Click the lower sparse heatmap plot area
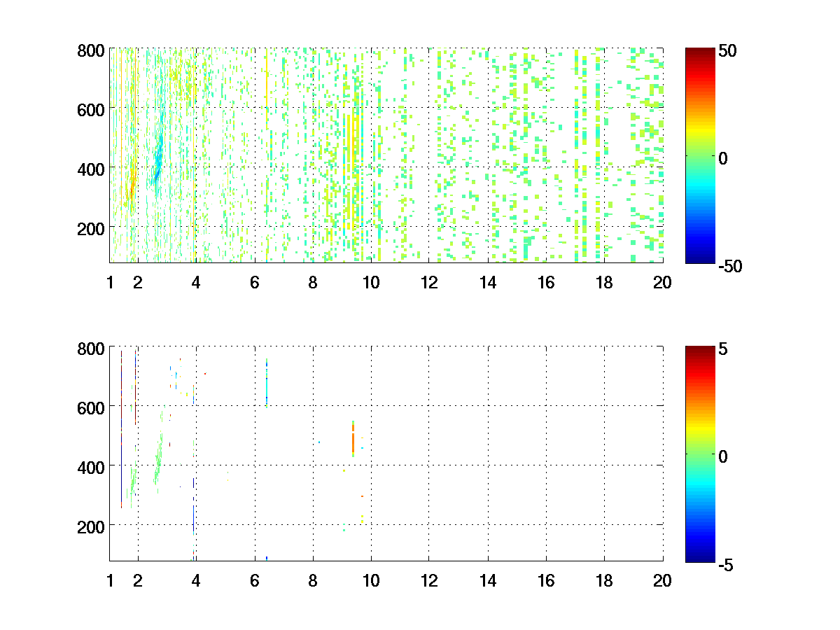Viewport: 840px width, 630px height. pos(386,453)
